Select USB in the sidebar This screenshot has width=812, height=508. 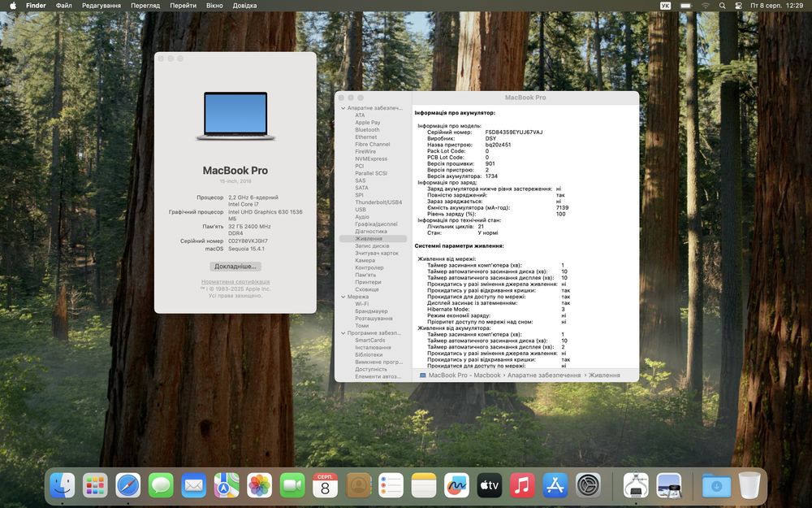click(361, 210)
